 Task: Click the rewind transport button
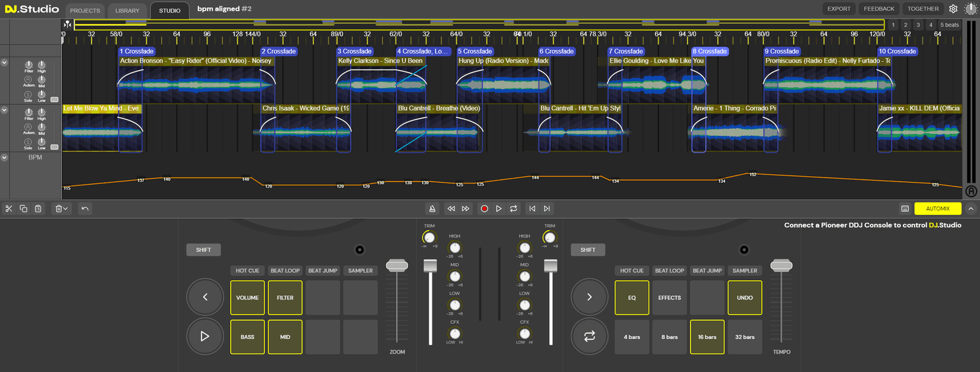(451, 208)
